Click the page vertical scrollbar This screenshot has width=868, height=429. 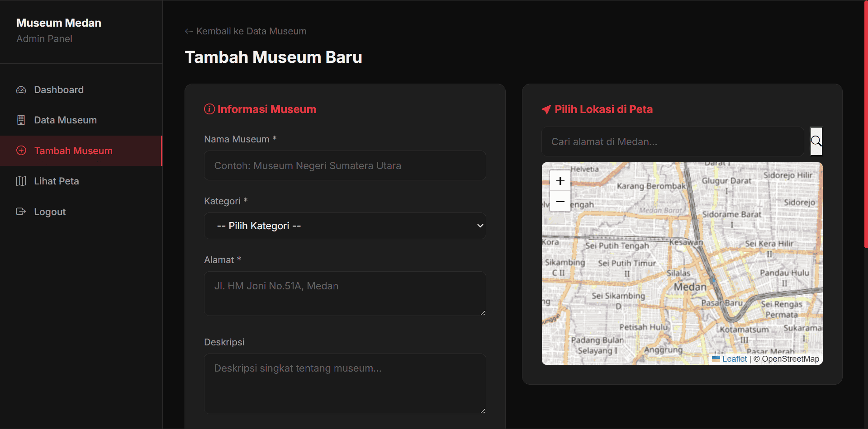point(866,124)
